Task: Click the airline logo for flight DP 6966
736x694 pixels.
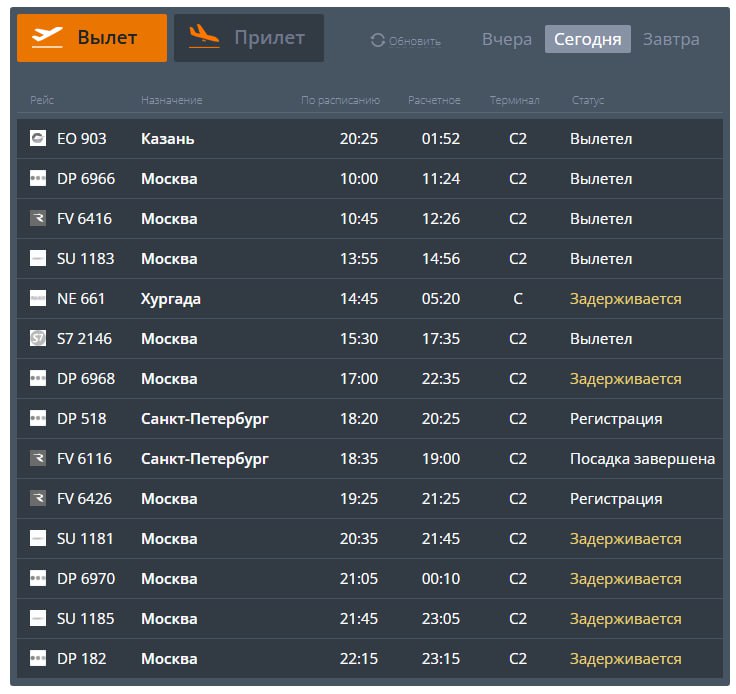Action: 38,178
